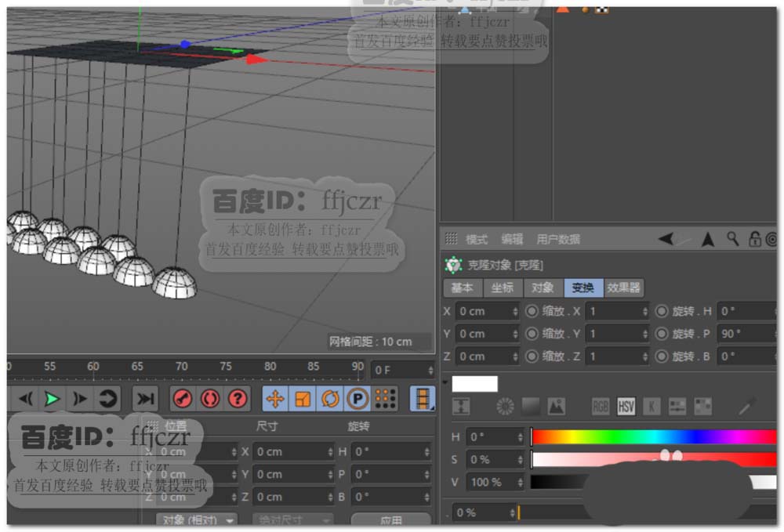Toggle the color swatches icon
Image resolution: width=784 pixels, height=532 pixels.
702,407
